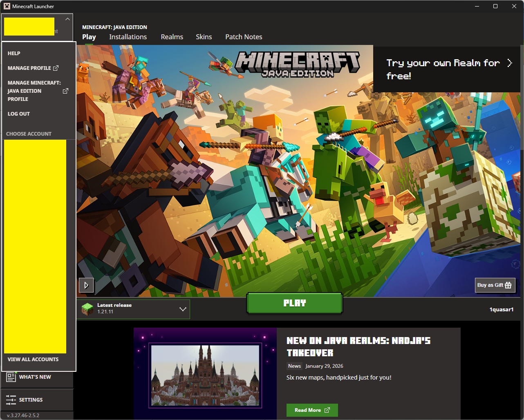The height and width of the screenshot is (420, 524).
Task: Click the banner play arrow button
Action: (86, 285)
